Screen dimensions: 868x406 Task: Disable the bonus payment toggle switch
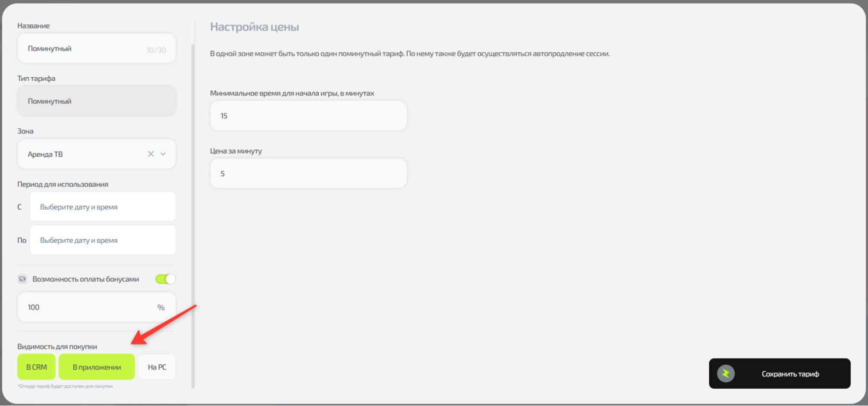click(165, 279)
